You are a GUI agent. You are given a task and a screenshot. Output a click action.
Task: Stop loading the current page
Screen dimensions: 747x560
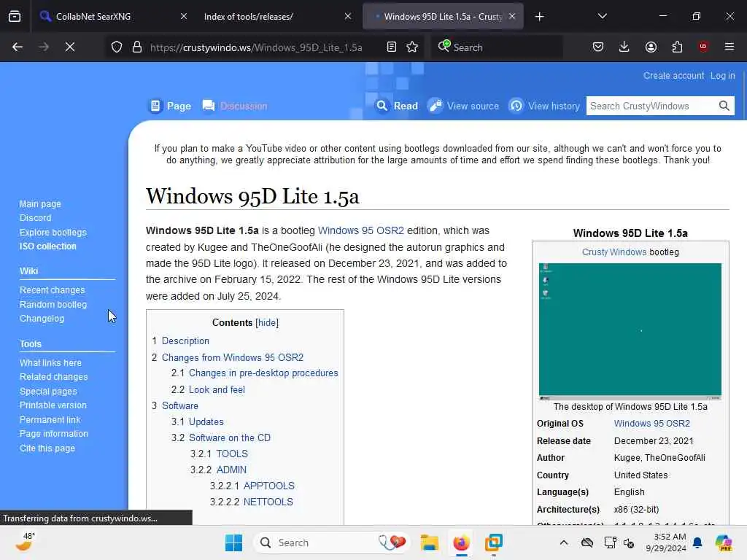point(69,47)
